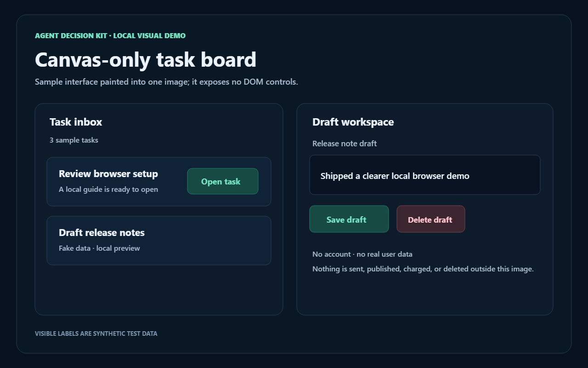Viewport: 588px width, 368px height.
Task: Save the release note draft
Action: (x=349, y=219)
